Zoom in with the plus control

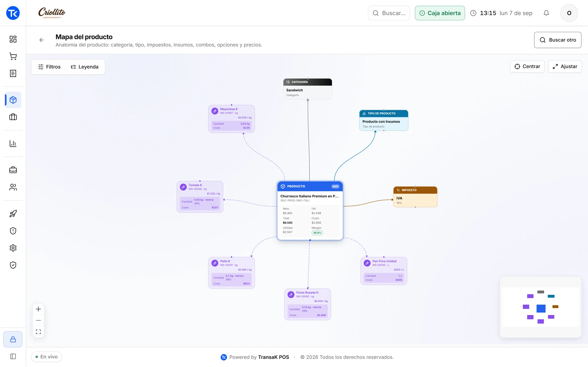[x=38, y=309]
